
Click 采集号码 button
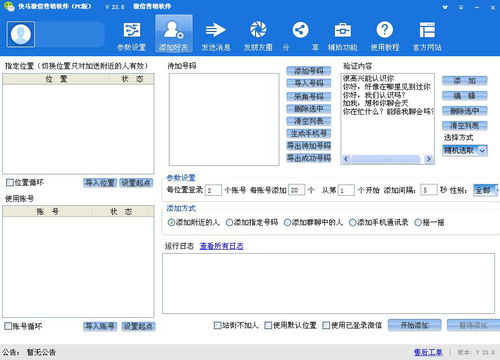click(x=309, y=97)
